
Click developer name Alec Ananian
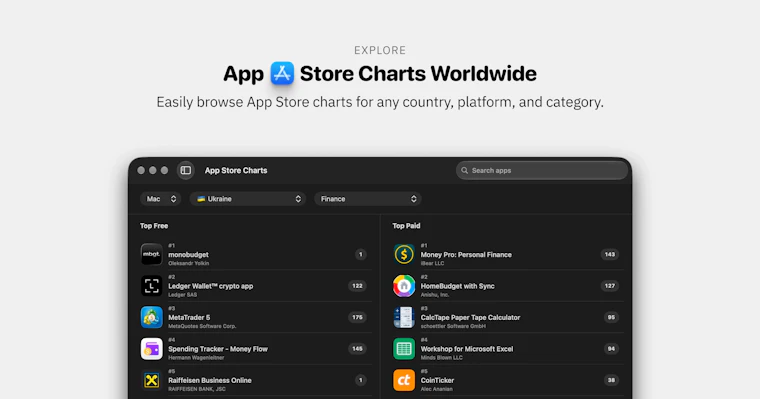437,389
